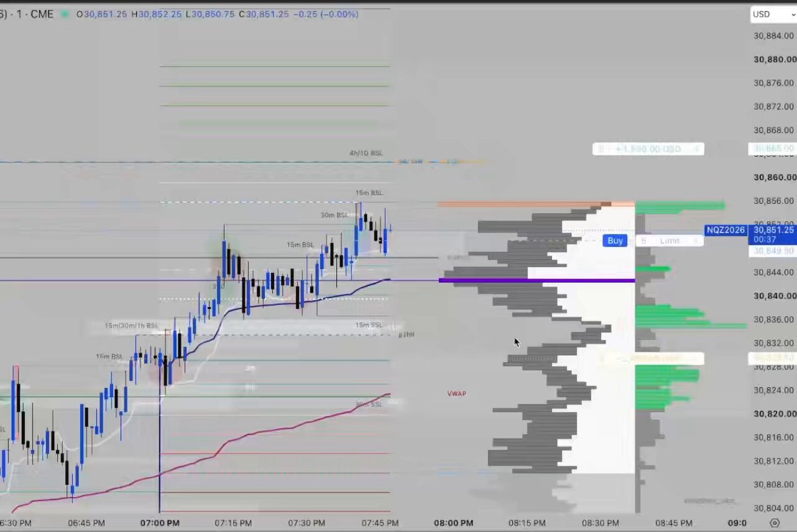Screen dimensions: 797x532
Task: Click the 08:00 PM time axis label
Action: point(454,523)
